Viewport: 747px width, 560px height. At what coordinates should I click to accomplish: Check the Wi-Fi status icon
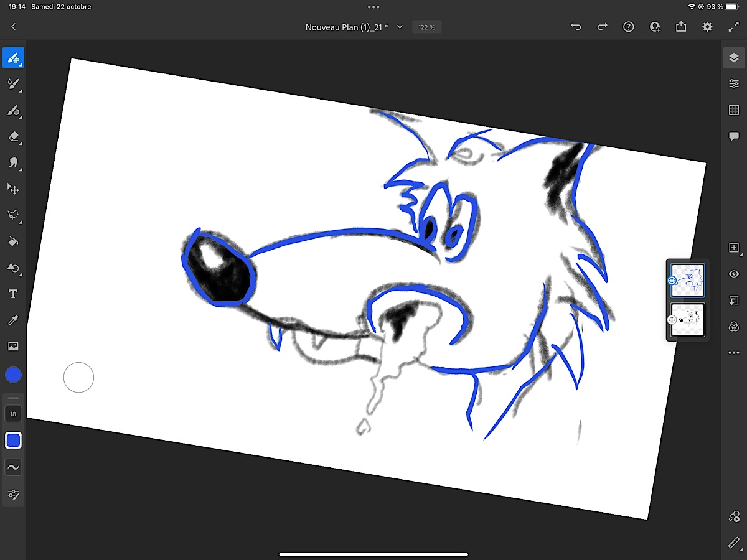pyautogui.click(x=692, y=7)
